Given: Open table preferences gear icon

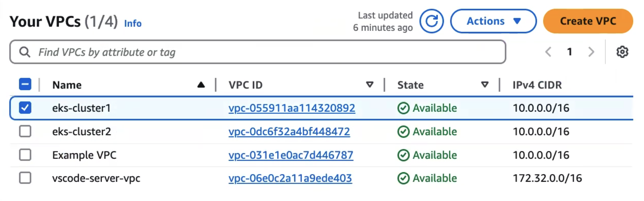Looking at the screenshot, I should coord(622,52).
